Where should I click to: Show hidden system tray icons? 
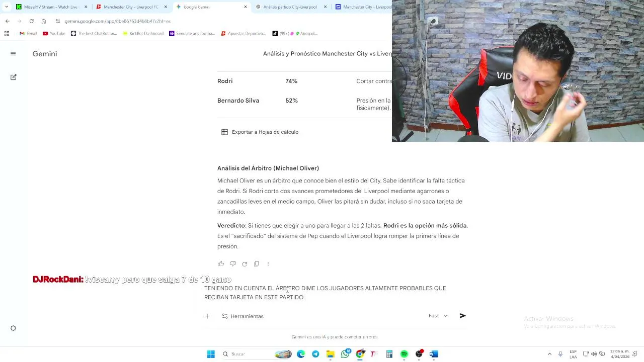(x=549, y=354)
